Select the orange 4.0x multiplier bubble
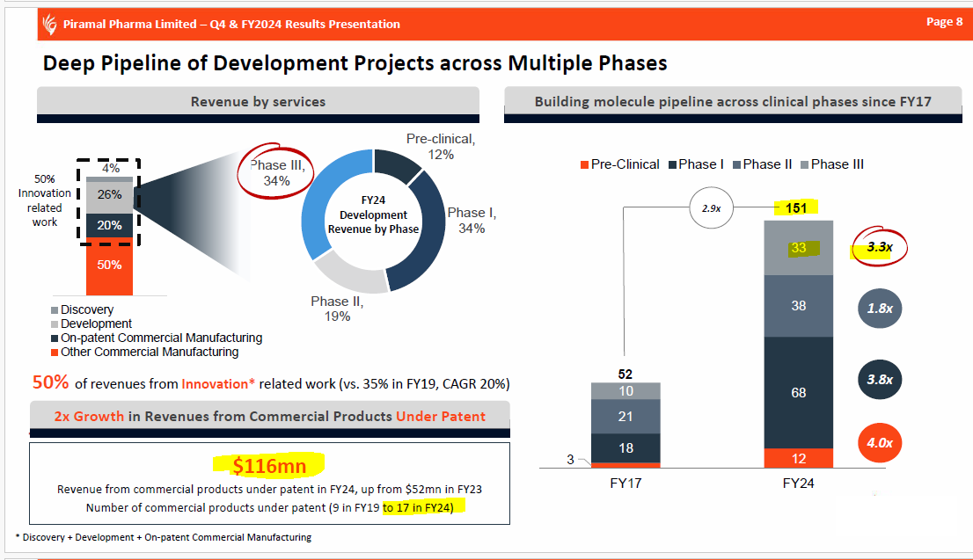Viewport: 973px width, 560px height. [879, 443]
